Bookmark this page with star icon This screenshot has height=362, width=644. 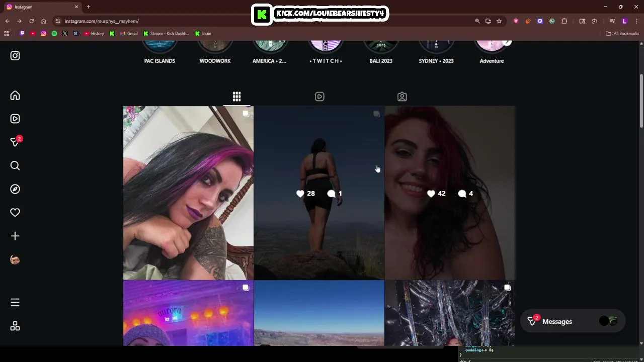tap(499, 21)
